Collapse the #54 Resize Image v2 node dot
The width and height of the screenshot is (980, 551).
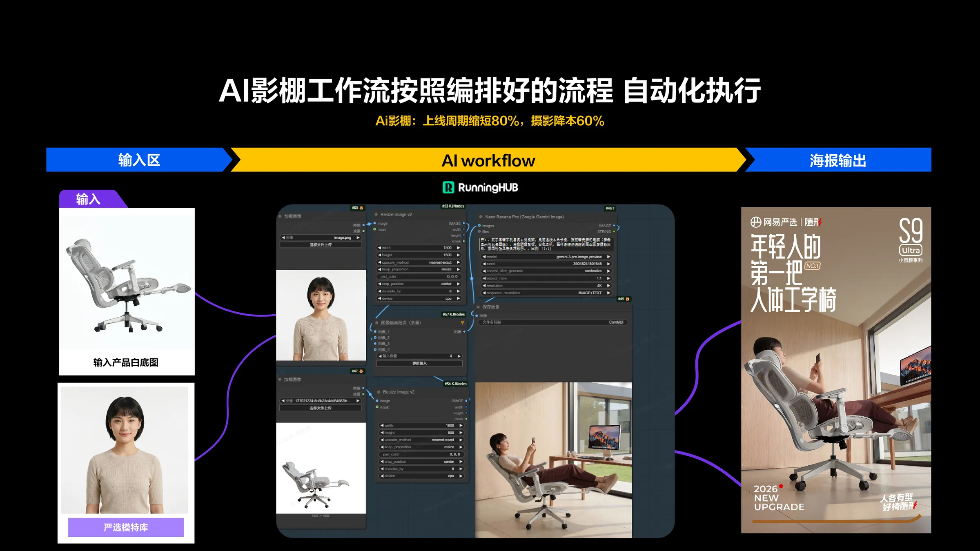379,392
